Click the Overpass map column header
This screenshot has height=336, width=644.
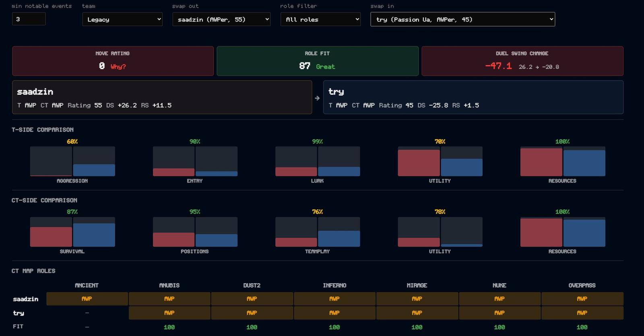tap(582, 285)
